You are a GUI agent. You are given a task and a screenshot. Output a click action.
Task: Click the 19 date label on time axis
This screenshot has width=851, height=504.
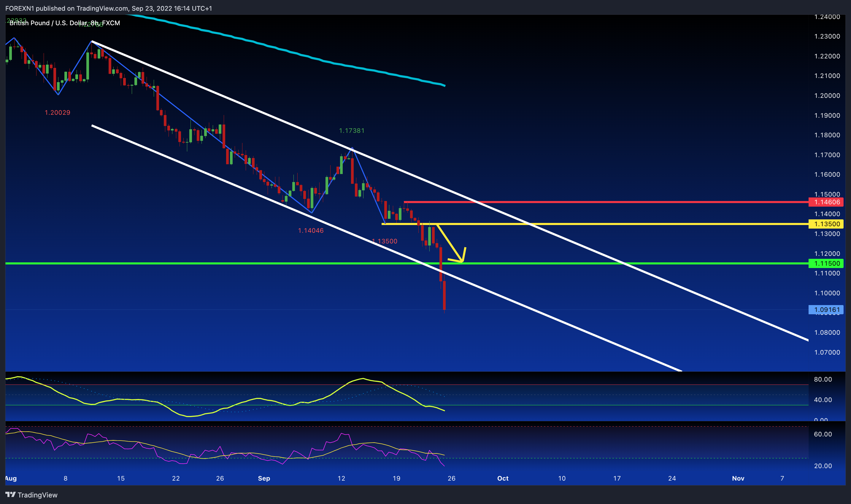pyautogui.click(x=396, y=478)
